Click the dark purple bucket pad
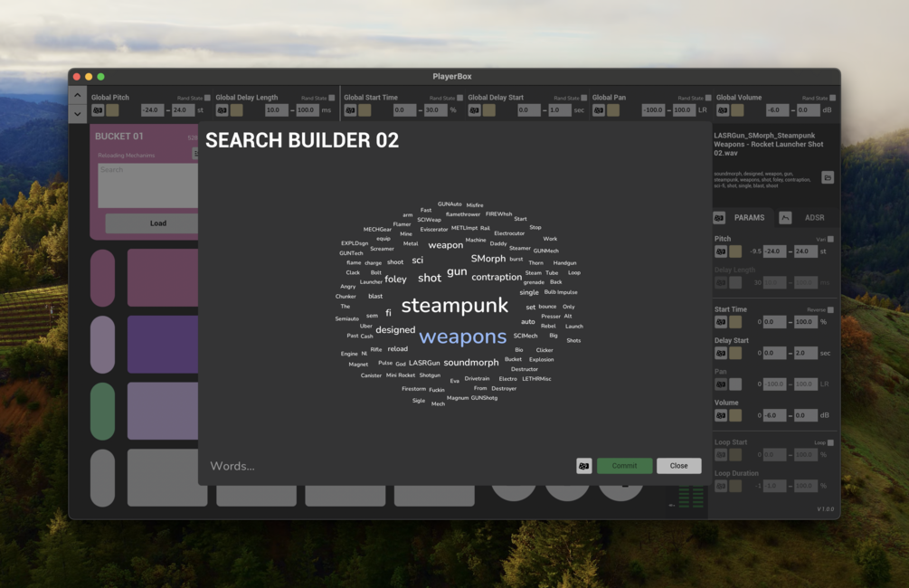The height and width of the screenshot is (588, 909). pyautogui.click(x=162, y=344)
